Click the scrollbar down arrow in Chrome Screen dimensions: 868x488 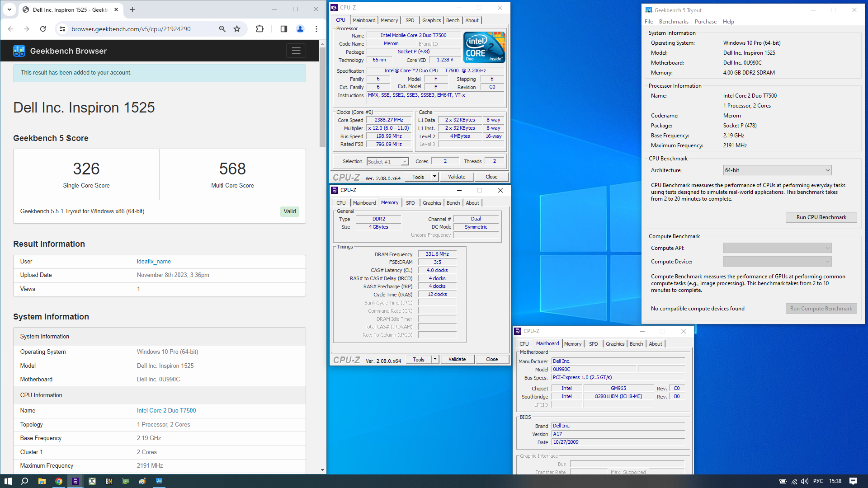point(322,470)
